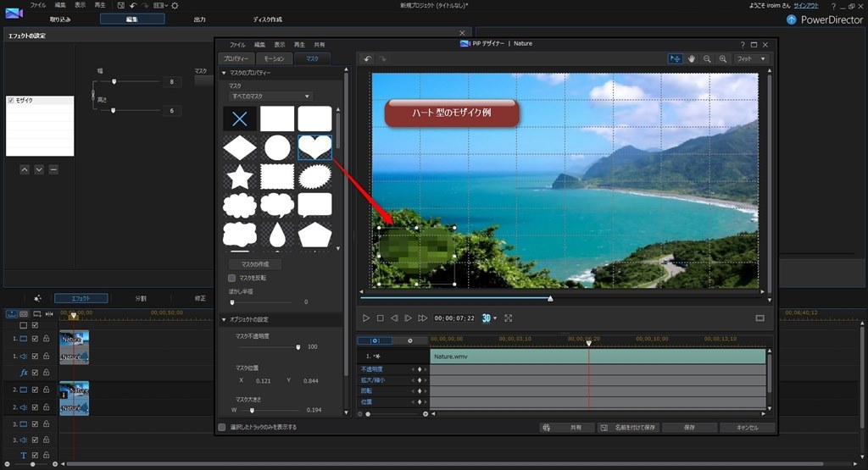Select the heart-shaped mask
Screen dimensions: 868x470
tap(314, 148)
